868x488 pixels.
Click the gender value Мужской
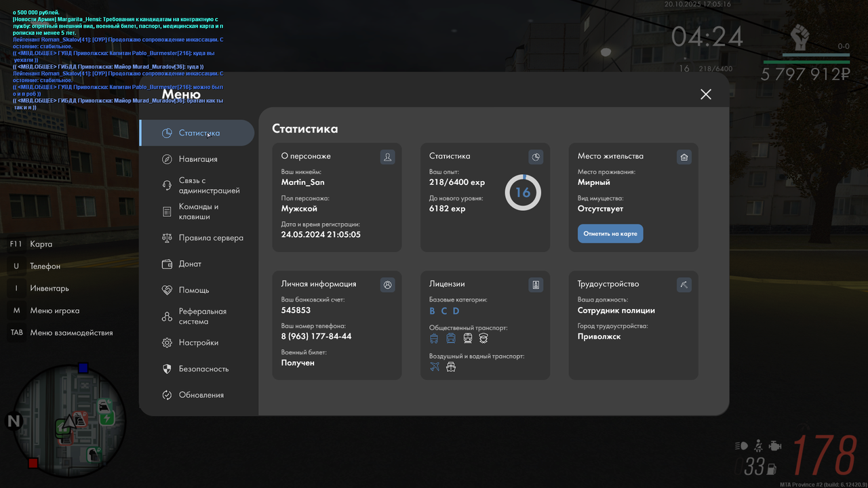[299, 209]
